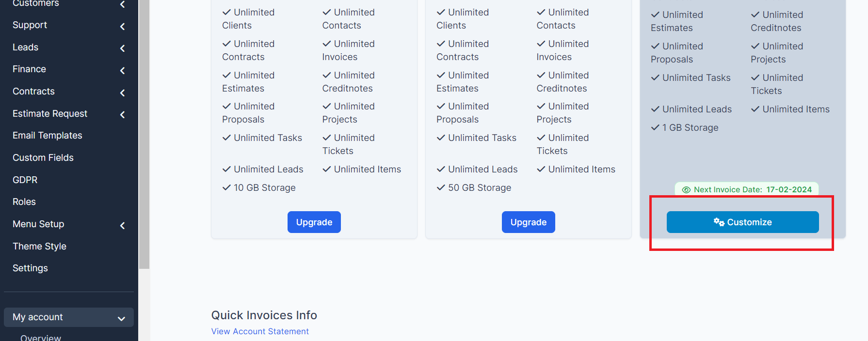The height and width of the screenshot is (341, 868).
Task: Click the gears icon on Customize button
Action: (719, 222)
